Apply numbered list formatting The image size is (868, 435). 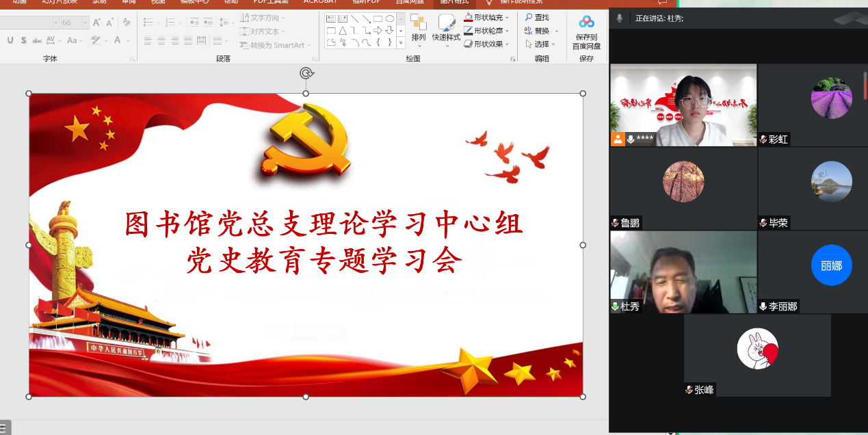(x=172, y=23)
